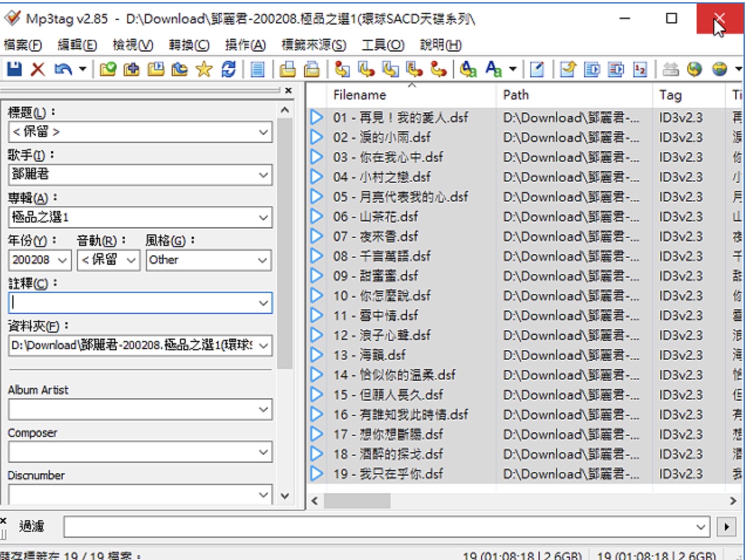Open the 過濾 filter history dropdown
Image resolution: width=750 pixels, height=560 pixels.
pos(701,527)
